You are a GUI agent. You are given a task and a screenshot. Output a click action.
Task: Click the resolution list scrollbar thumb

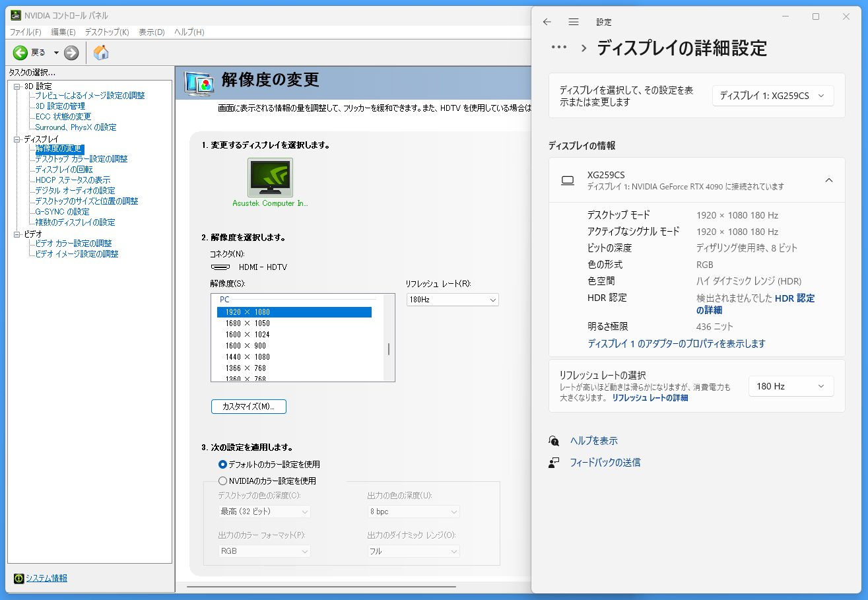pos(389,349)
